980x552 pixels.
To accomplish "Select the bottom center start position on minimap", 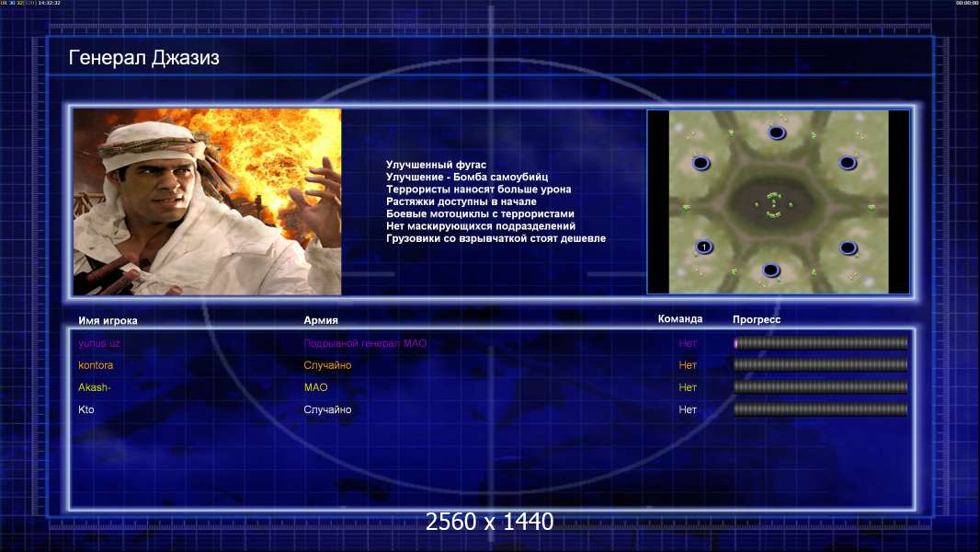I will point(770,270).
